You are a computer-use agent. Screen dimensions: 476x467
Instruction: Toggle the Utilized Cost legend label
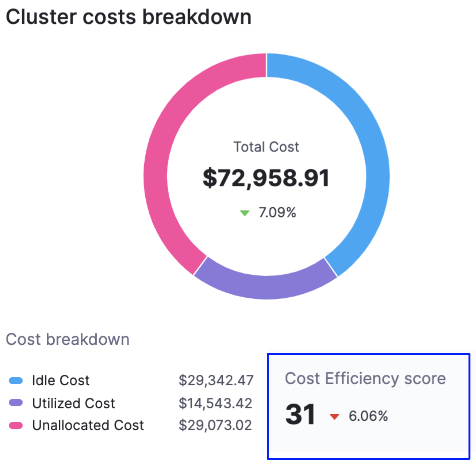pyautogui.click(x=73, y=403)
